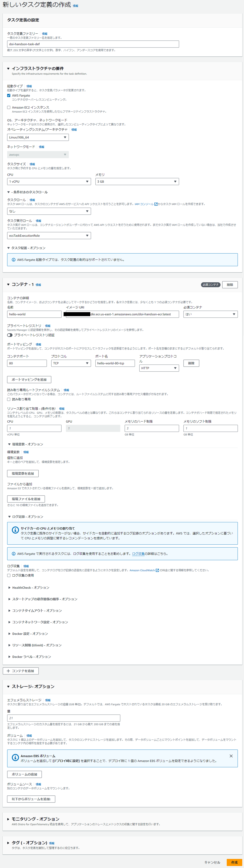Enable ログ収集の使用 checkbox
244x868 pixels.
tap(9, 576)
